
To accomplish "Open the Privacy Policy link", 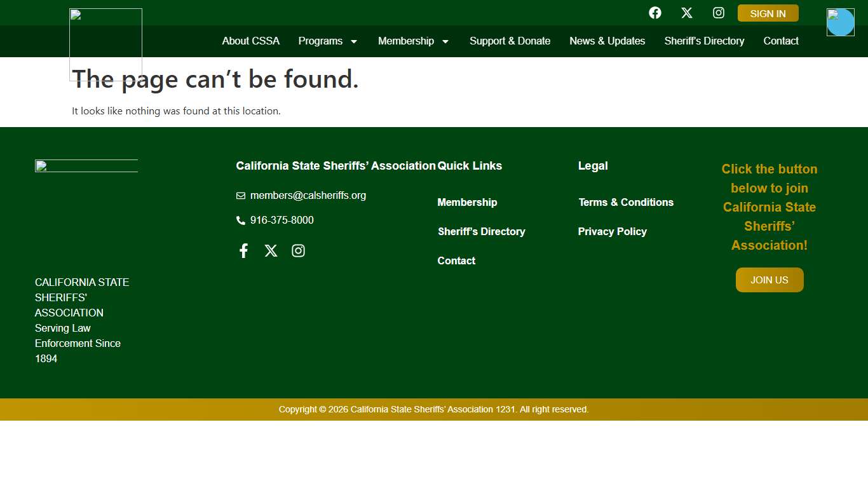I will 612,231.
